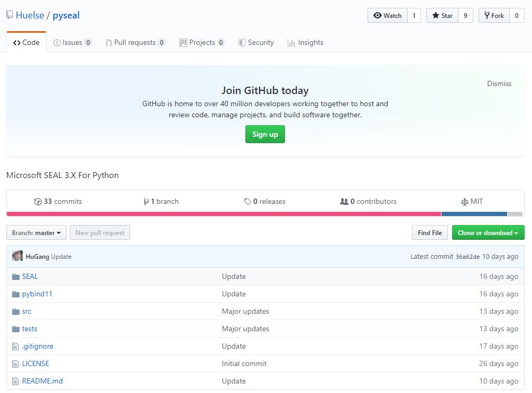Open the Huelse owner profile link

[x=30, y=15]
